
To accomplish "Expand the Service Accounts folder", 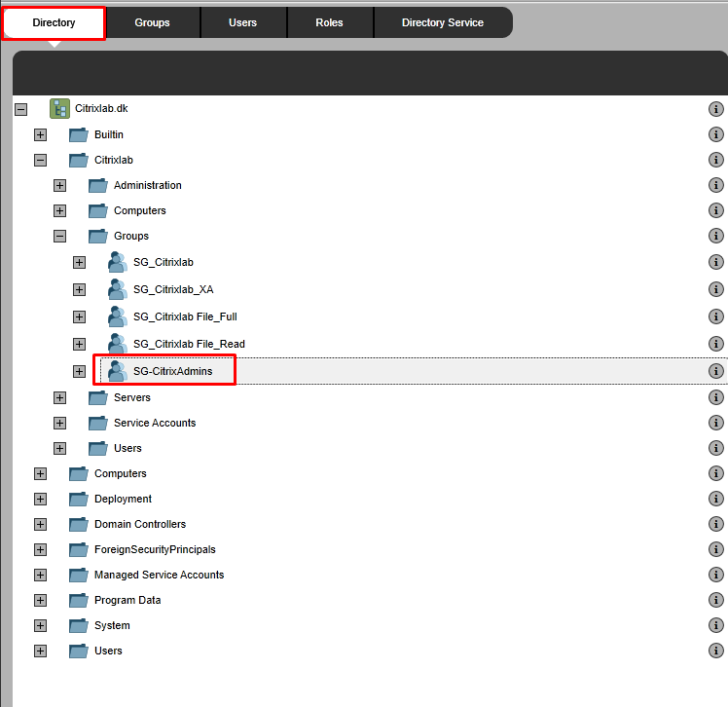I will [60, 424].
